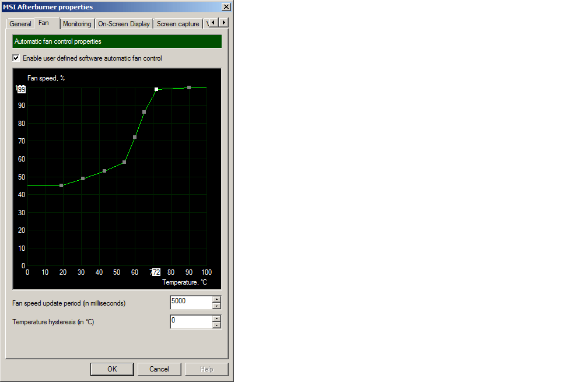Toggle user defined software automatic fan control

(16, 58)
